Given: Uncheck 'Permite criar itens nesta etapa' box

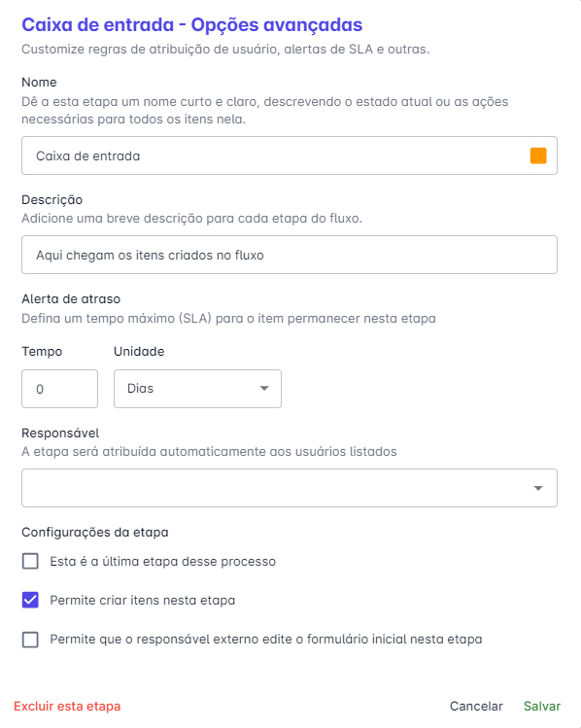Looking at the screenshot, I should pyautogui.click(x=31, y=600).
